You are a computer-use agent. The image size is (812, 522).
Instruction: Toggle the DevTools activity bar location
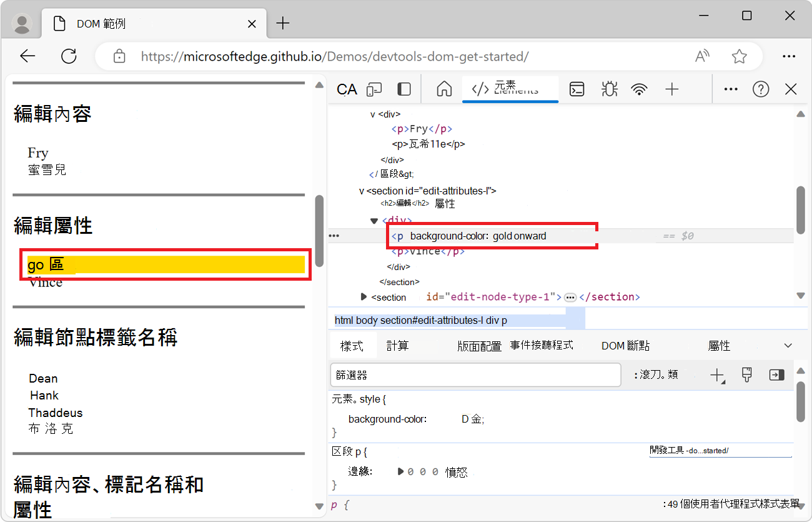[404, 89]
